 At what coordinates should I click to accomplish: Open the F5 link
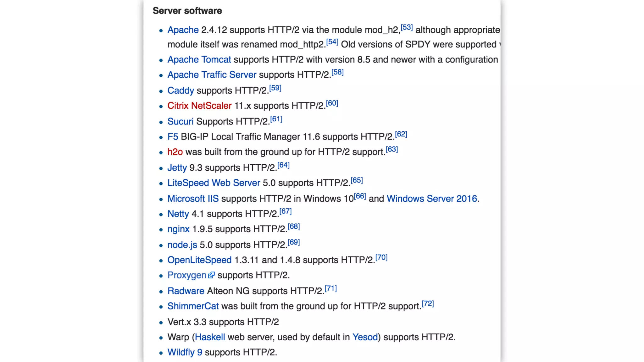point(173,137)
